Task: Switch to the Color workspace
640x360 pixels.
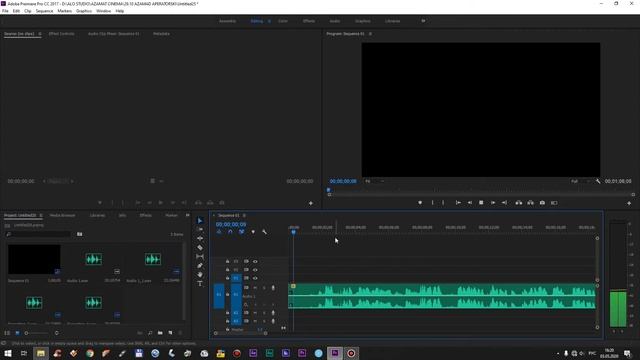Action: 283,21
